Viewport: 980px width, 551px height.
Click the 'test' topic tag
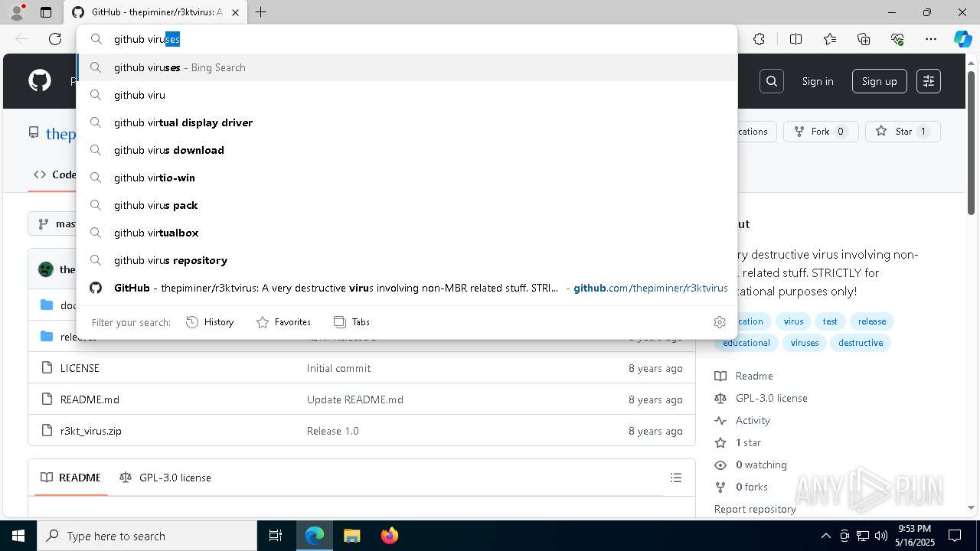click(830, 321)
